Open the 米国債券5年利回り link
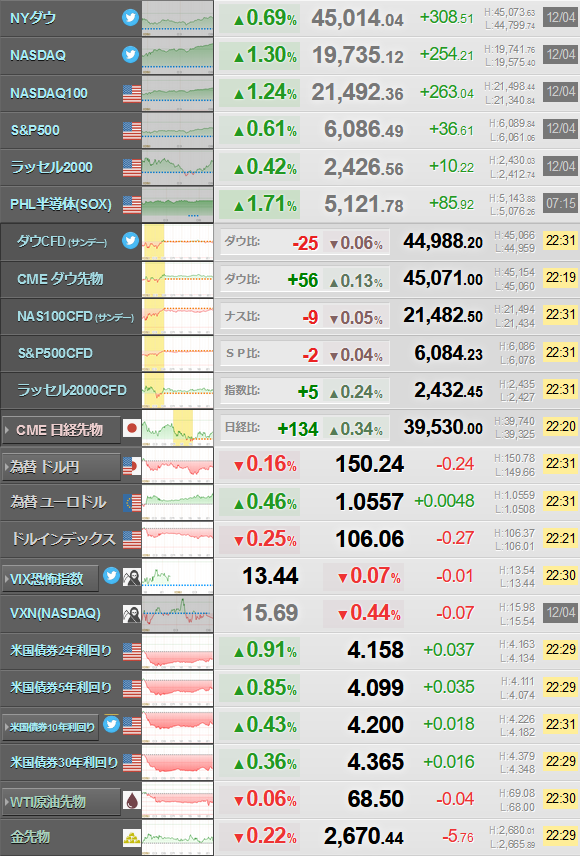This screenshot has width=580, height=856. [61, 687]
